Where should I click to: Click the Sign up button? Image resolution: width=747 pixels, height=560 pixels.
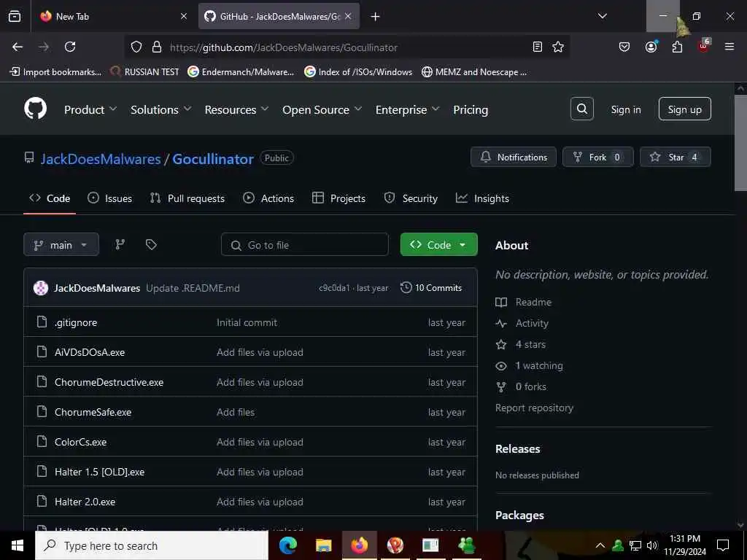tap(684, 109)
